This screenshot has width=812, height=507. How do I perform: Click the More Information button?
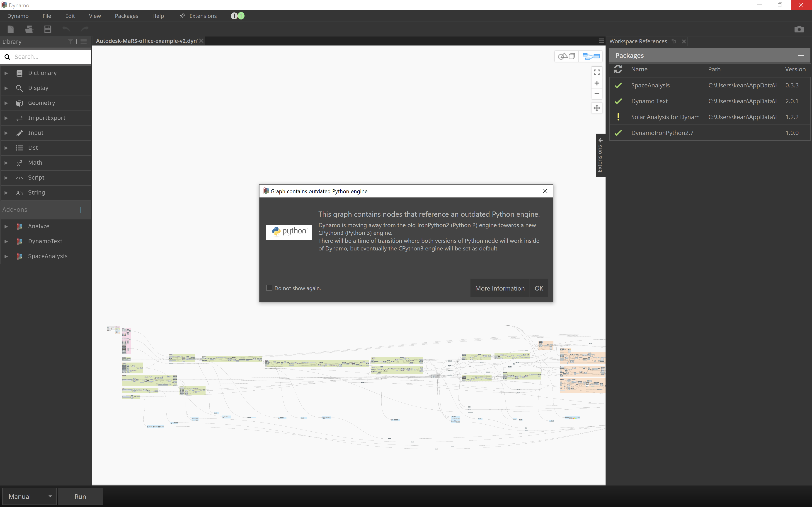500,288
